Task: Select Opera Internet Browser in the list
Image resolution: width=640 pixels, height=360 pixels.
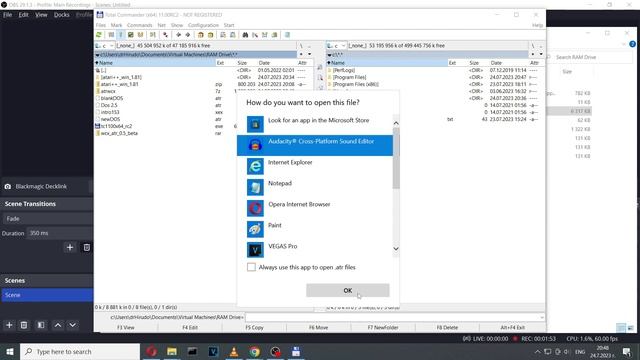Action: pos(315,208)
